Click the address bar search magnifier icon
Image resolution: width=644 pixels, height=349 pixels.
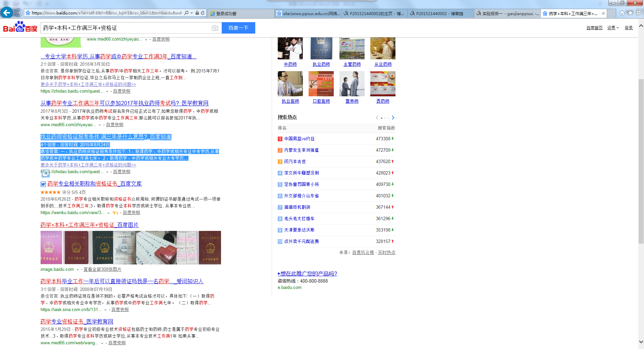[186, 13]
